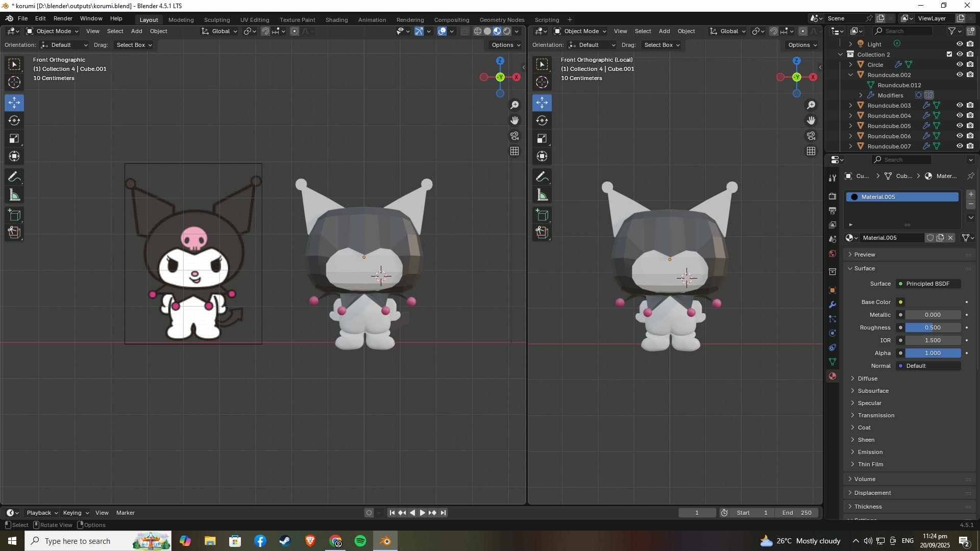980x551 pixels.
Task: Open Select Box drag dropdown in right viewport
Action: (x=661, y=45)
